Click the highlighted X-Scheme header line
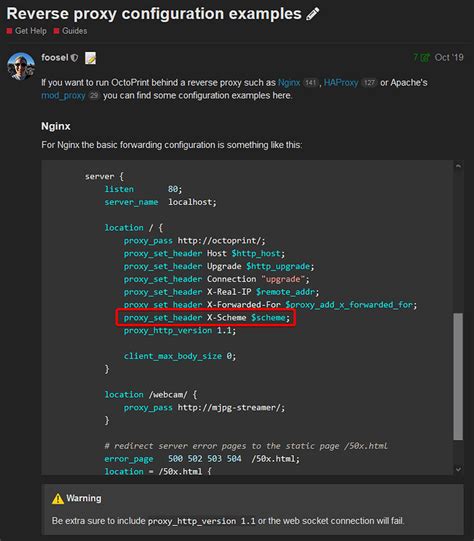Screen dimensions: 474x541 tap(206, 318)
